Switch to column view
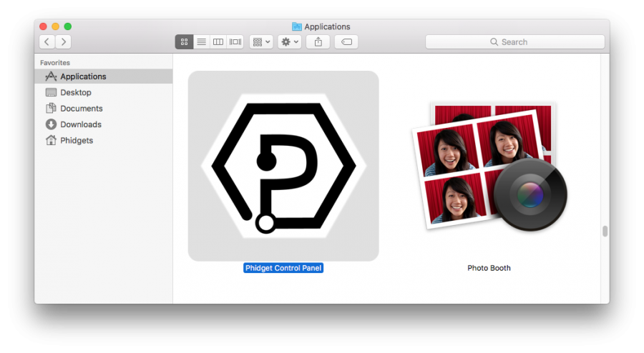The image size is (644, 353). (x=218, y=42)
